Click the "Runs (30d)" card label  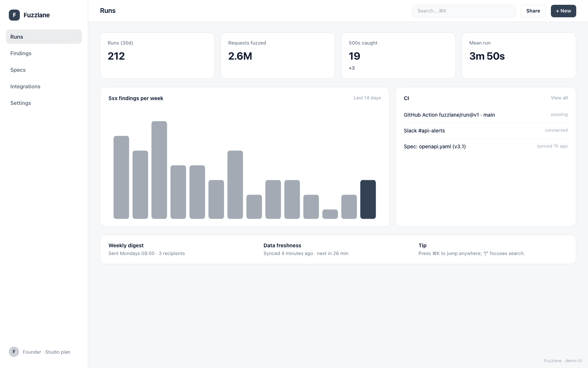120,43
